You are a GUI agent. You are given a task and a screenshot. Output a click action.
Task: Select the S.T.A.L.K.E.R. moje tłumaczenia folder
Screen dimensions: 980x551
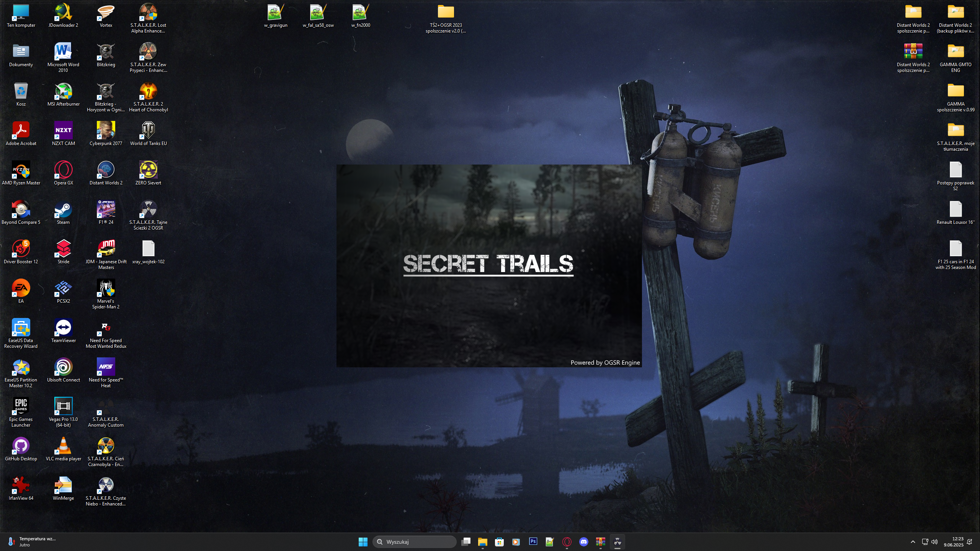point(955,137)
